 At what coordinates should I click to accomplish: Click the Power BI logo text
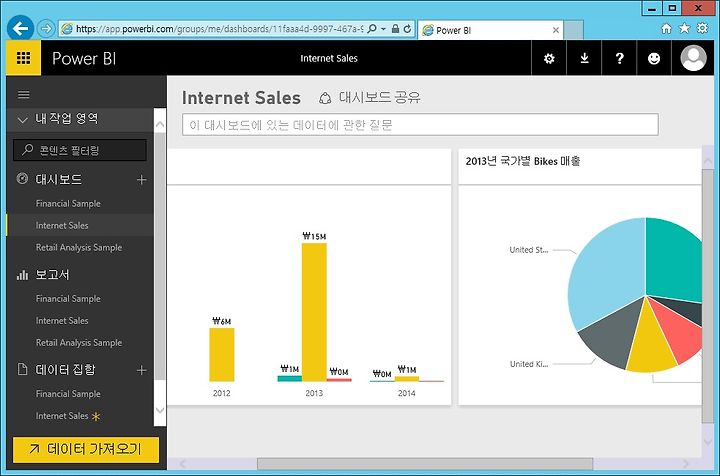(x=84, y=58)
